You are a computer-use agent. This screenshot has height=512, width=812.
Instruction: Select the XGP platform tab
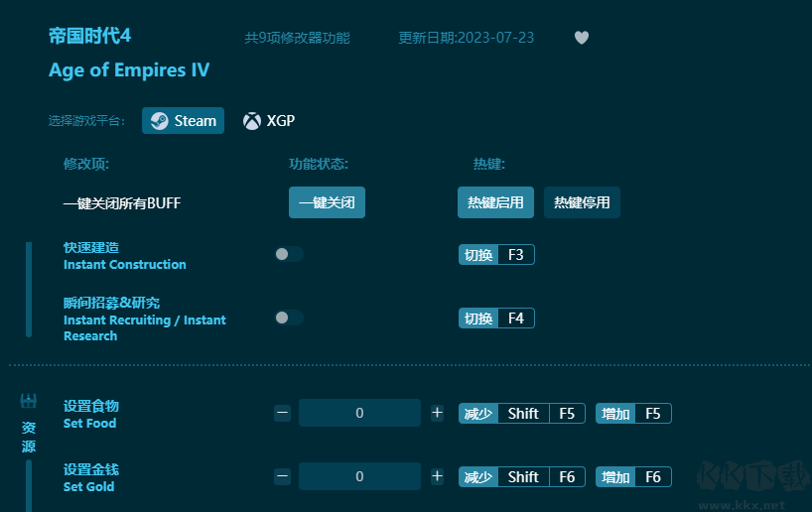point(269,121)
